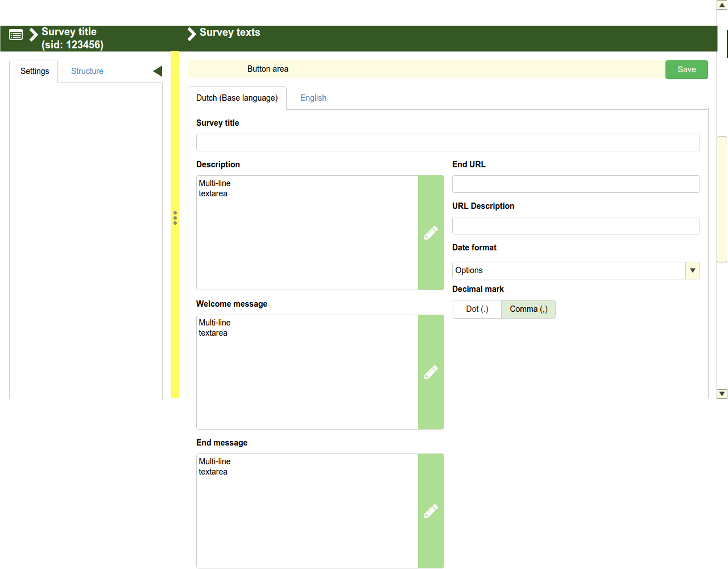Screen dimensions: 728x569
Task: Select Dot (.) as decimal mark
Action: [x=477, y=309]
